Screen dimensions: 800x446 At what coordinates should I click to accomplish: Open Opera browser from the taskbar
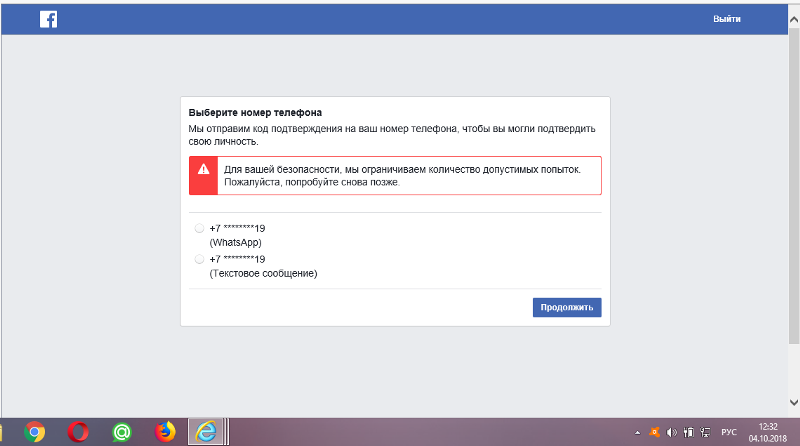coord(78,432)
